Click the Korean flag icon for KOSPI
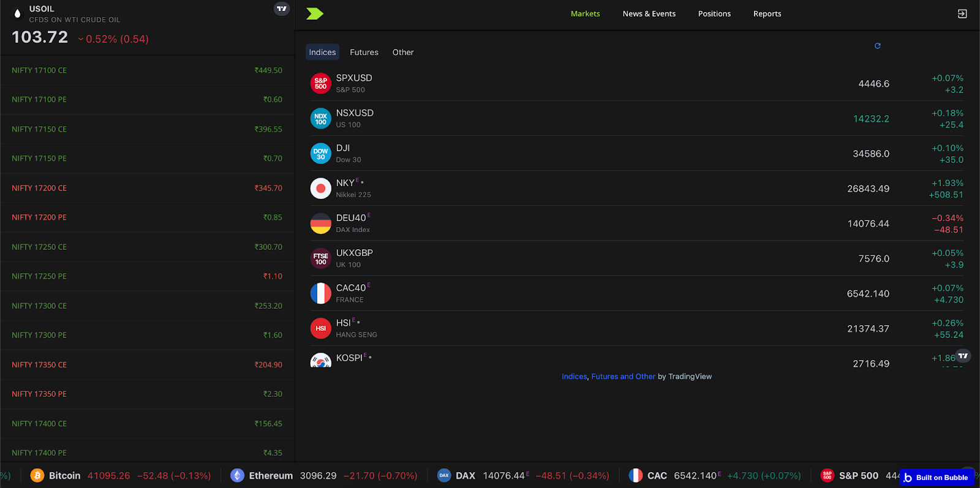 (320, 360)
